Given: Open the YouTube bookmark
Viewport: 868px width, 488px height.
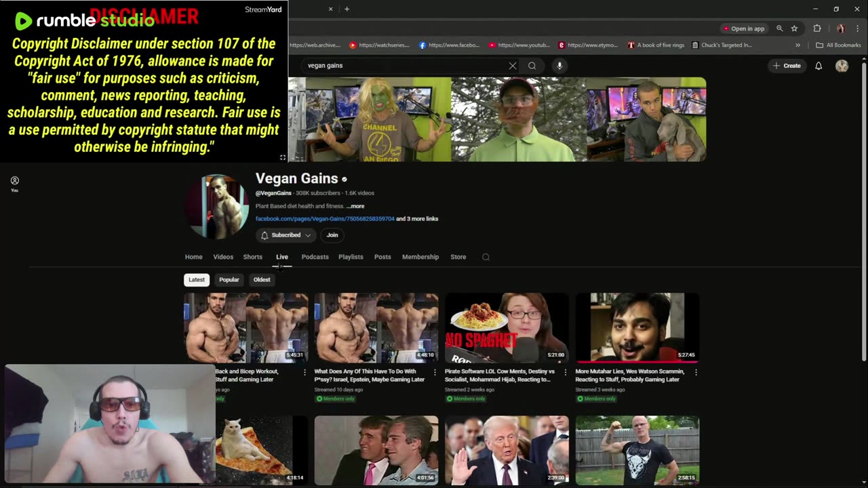Looking at the screenshot, I should (519, 45).
